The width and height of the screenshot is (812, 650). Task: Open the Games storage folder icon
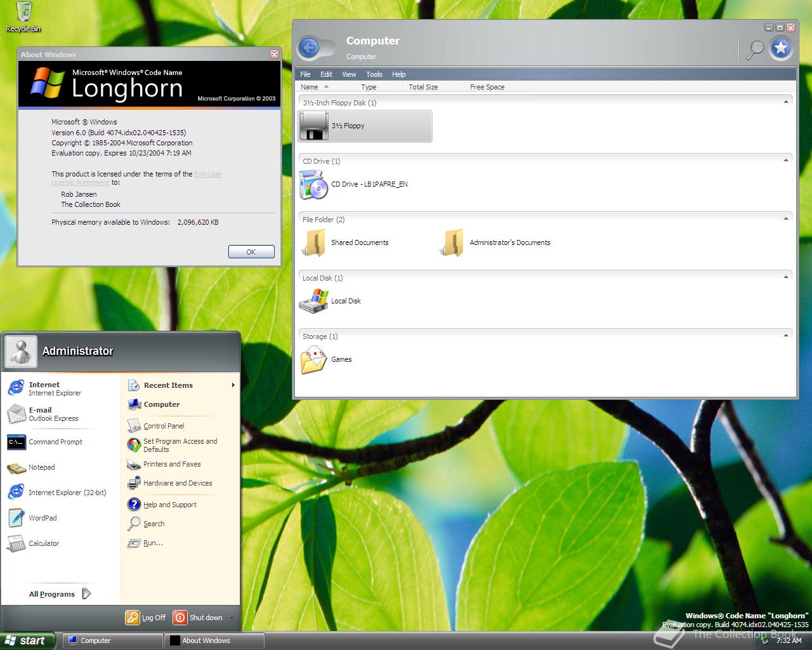tap(313, 359)
